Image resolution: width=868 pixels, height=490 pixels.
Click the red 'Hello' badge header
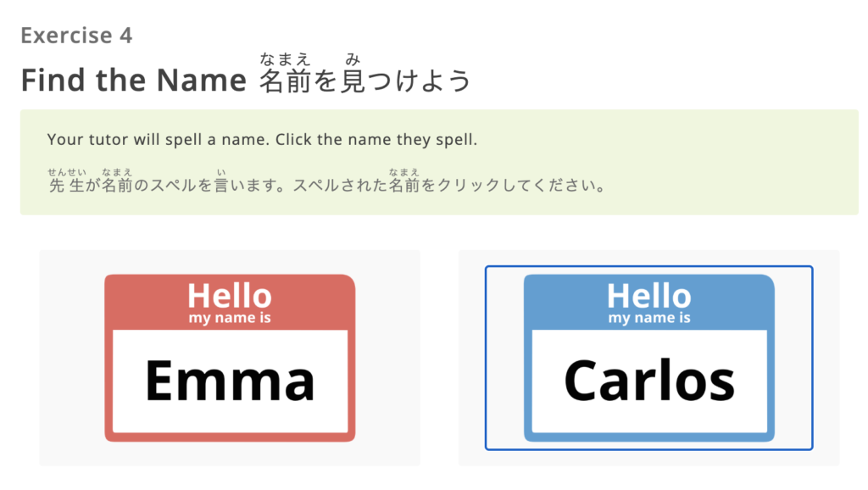230,297
